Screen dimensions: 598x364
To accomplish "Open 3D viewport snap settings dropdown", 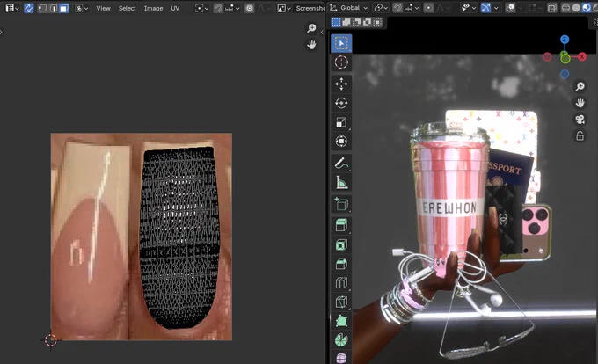I will coord(412,8).
